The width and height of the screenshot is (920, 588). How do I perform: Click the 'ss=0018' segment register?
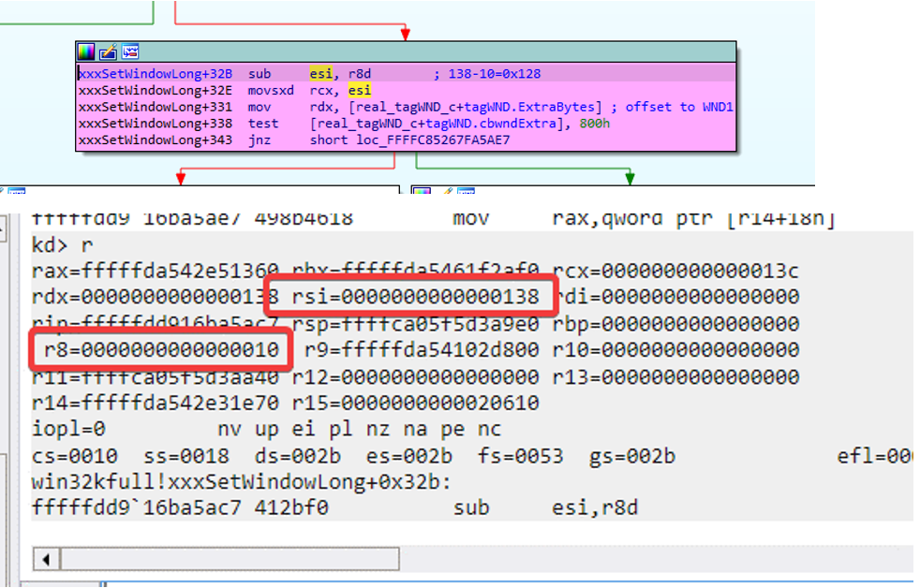click(x=186, y=456)
